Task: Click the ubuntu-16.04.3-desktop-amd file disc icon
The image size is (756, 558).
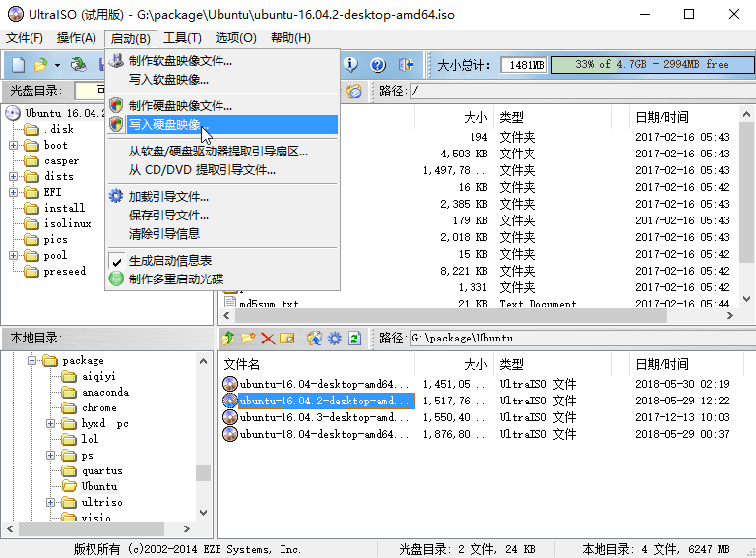Action: (x=230, y=417)
